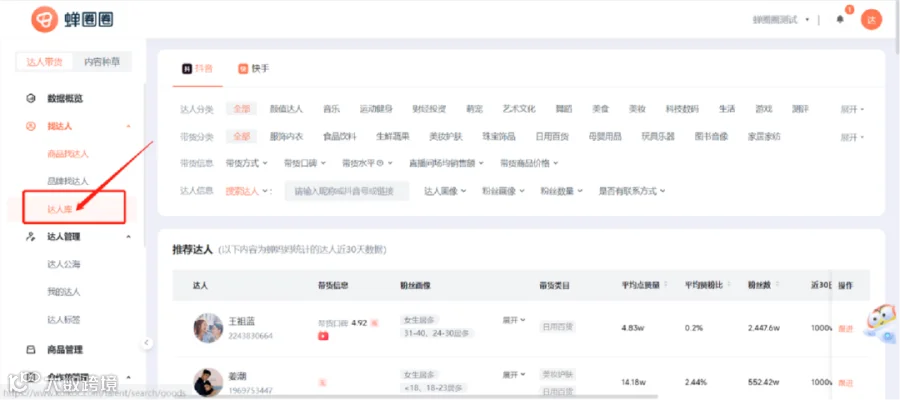Collapse the sidebar with the arrow handle
The image size is (900, 400).
[x=147, y=343]
